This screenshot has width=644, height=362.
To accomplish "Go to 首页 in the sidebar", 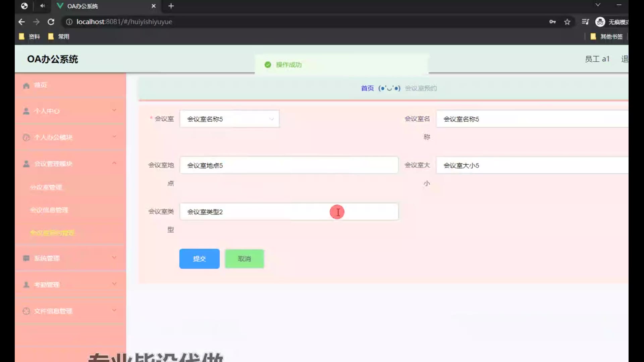I will click(x=70, y=85).
